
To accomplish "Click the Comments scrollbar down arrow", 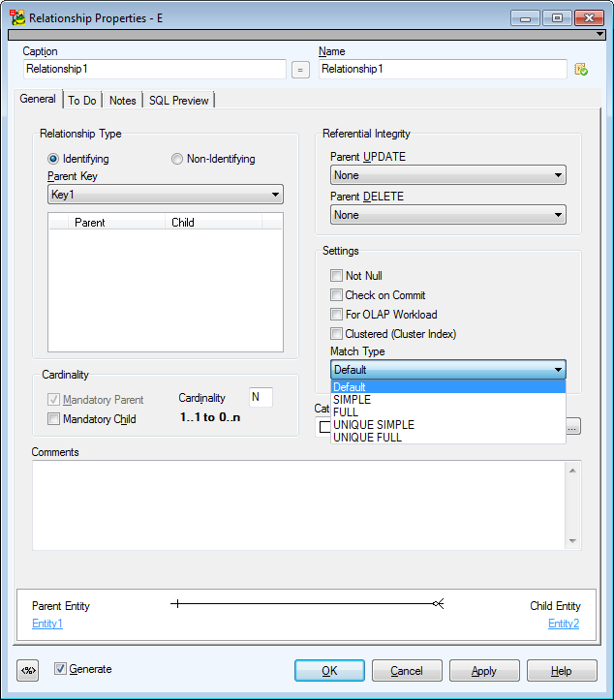I will [573, 540].
